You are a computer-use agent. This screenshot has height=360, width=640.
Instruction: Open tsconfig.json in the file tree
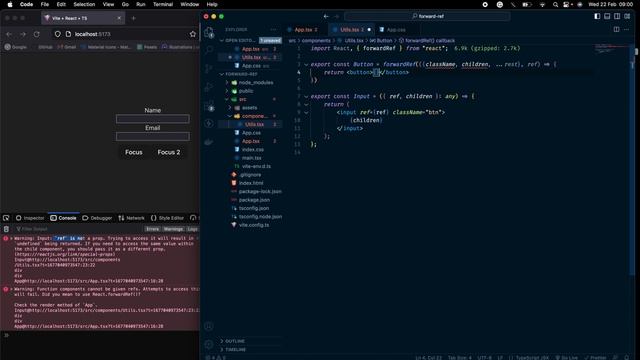pos(253,208)
